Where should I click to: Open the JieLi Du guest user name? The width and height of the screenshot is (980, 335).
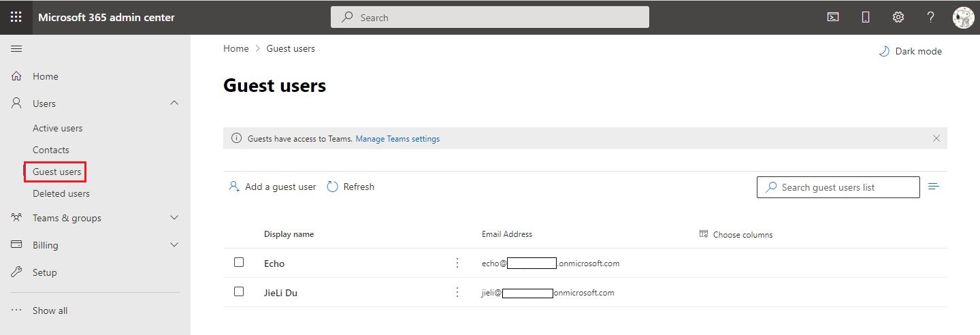[x=280, y=293]
